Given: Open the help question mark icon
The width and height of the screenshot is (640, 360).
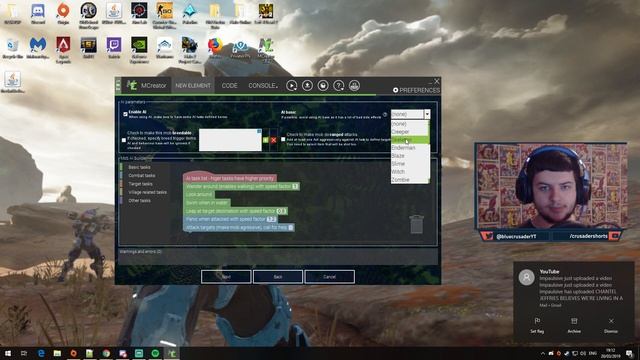Looking at the screenshot, I should tap(338, 86).
